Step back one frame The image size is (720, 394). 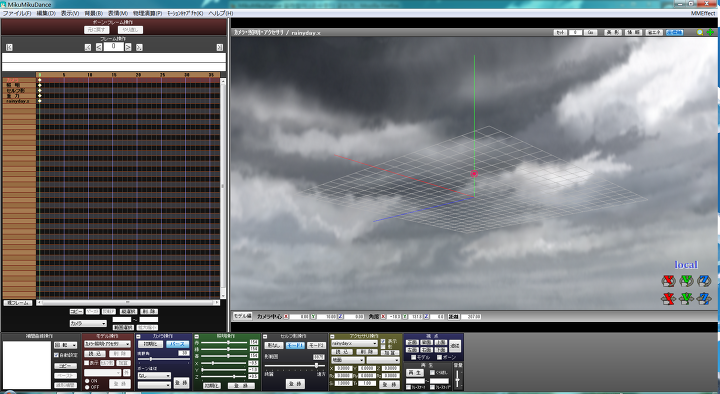coord(99,47)
